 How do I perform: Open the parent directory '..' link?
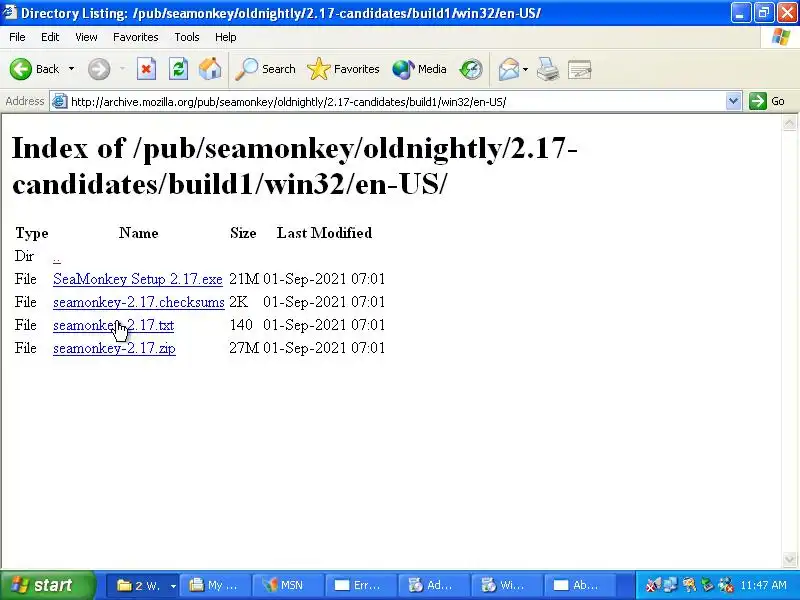click(57, 257)
